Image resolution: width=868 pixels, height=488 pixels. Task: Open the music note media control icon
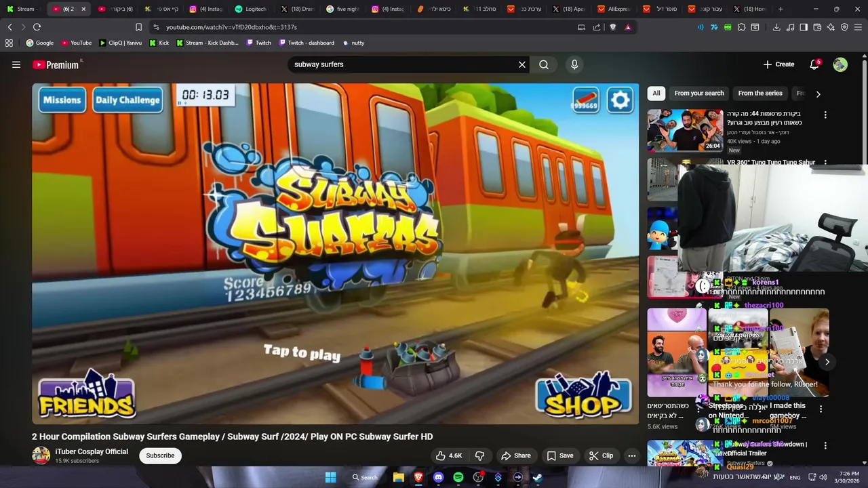[x=790, y=27]
